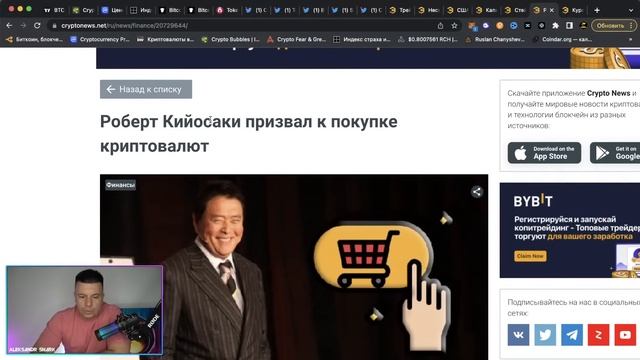Viewport: 640px width, 360px height.
Task: Click Download on the App Store button
Action: (544, 153)
